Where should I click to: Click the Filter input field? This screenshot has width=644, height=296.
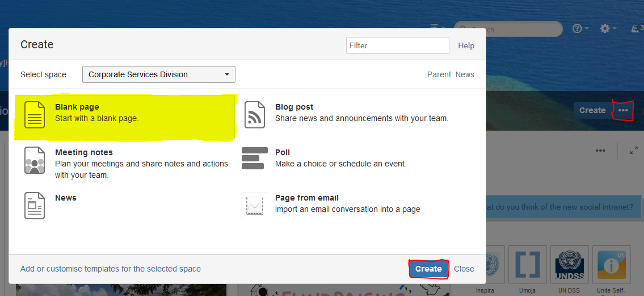click(398, 45)
